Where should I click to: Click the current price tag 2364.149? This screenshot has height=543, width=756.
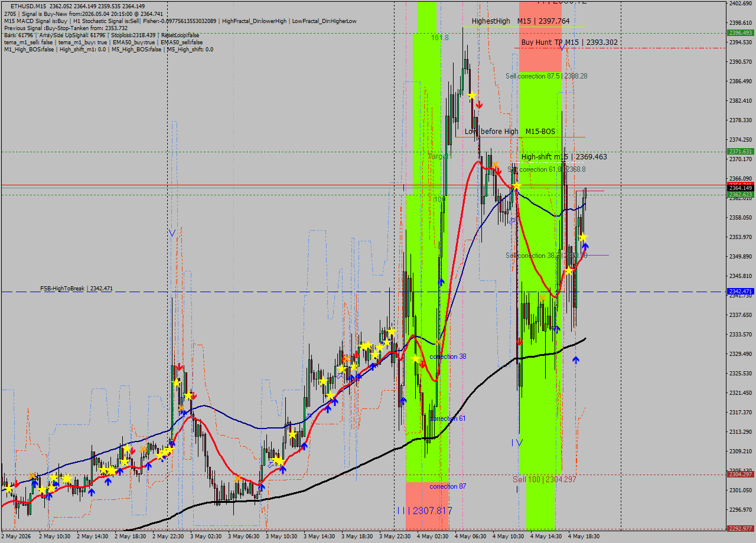740,188
